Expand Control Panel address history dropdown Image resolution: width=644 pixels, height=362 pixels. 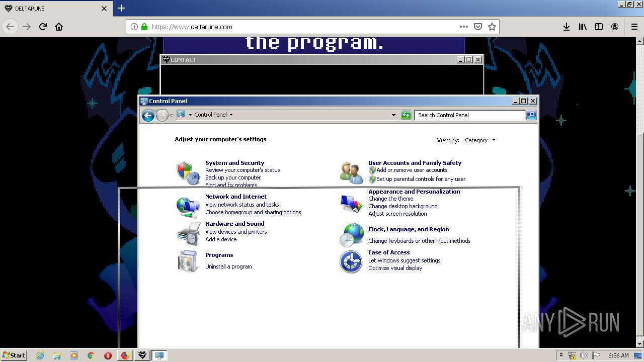tap(393, 115)
